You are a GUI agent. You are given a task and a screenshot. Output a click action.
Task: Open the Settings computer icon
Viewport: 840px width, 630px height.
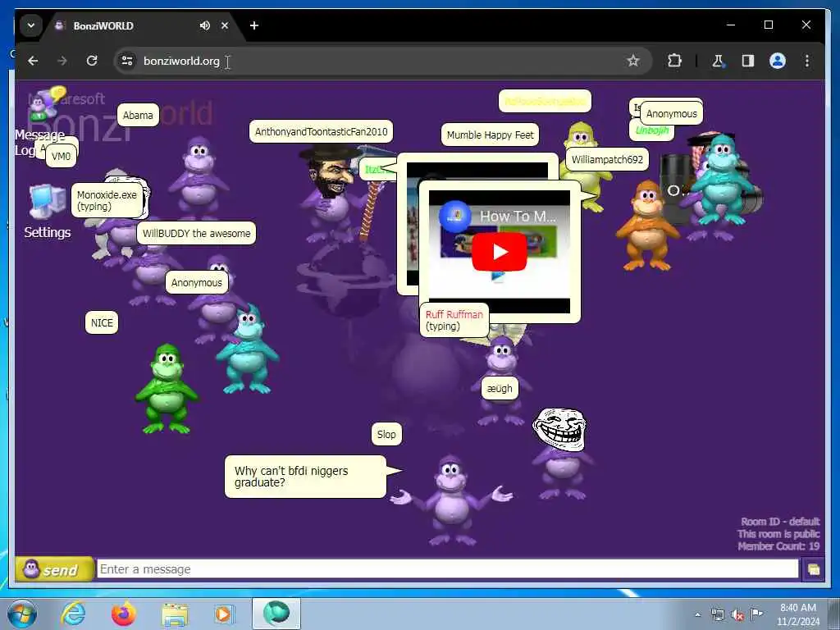pos(47,202)
